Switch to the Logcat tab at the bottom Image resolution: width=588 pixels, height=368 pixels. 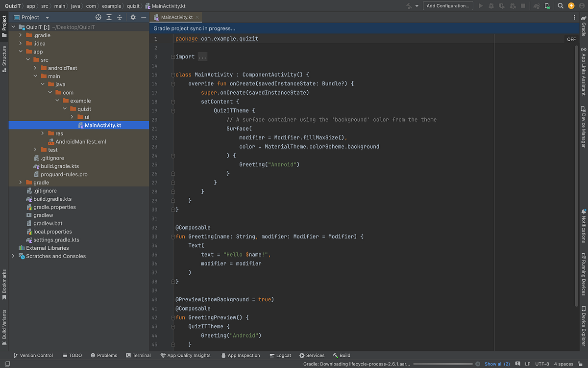280,355
